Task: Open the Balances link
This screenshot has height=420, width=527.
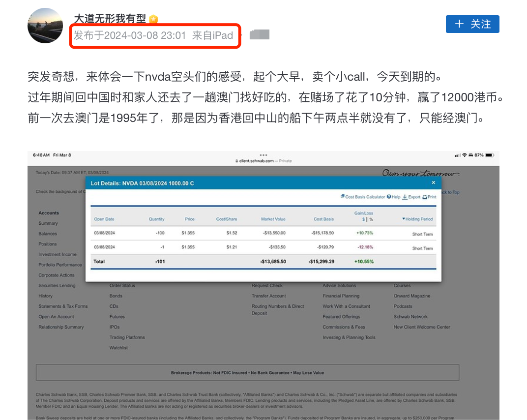Action: [48, 234]
